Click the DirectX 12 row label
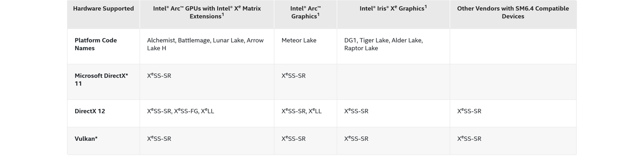The height and width of the screenshot is (165, 644). click(90, 111)
